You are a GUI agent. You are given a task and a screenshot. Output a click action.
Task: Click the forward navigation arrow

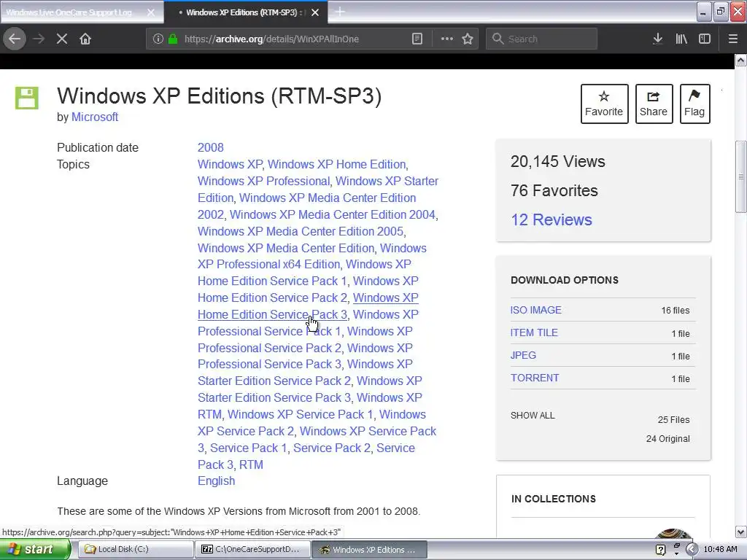[x=39, y=39]
